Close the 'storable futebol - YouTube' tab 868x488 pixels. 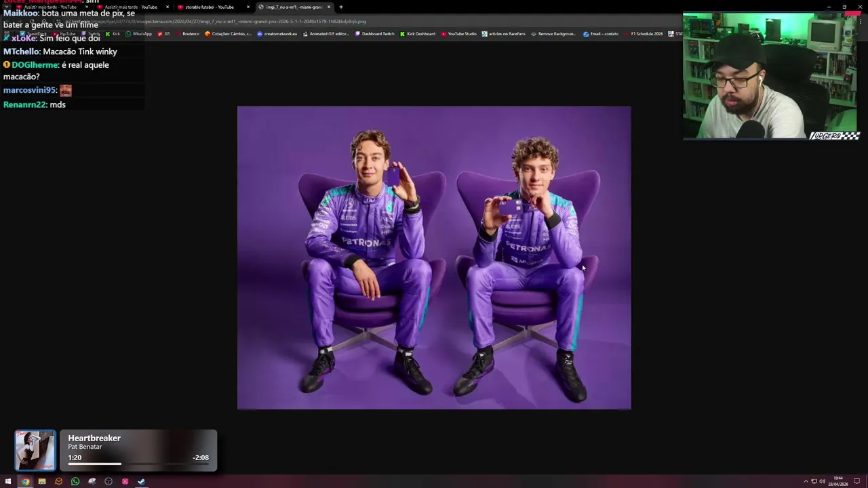(x=248, y=7)
